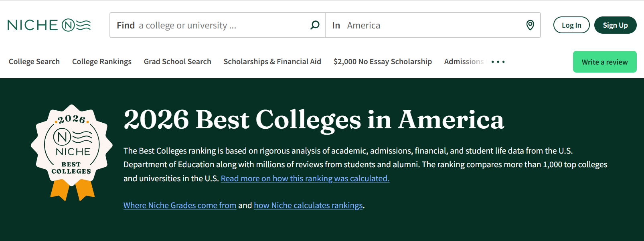644x241 pixels.
Task: Open College Rankings menu item
Action: coord(102,62)
